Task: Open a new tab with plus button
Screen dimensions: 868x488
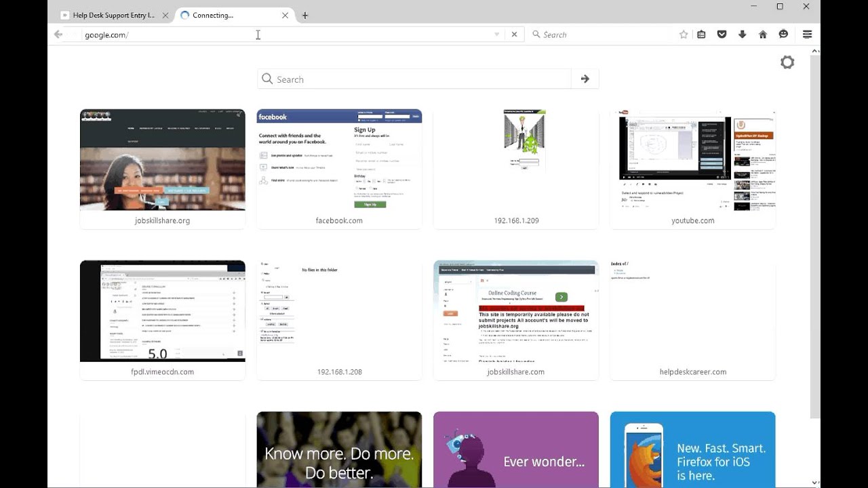Action: pyautogui.click(x=305, y=16)
